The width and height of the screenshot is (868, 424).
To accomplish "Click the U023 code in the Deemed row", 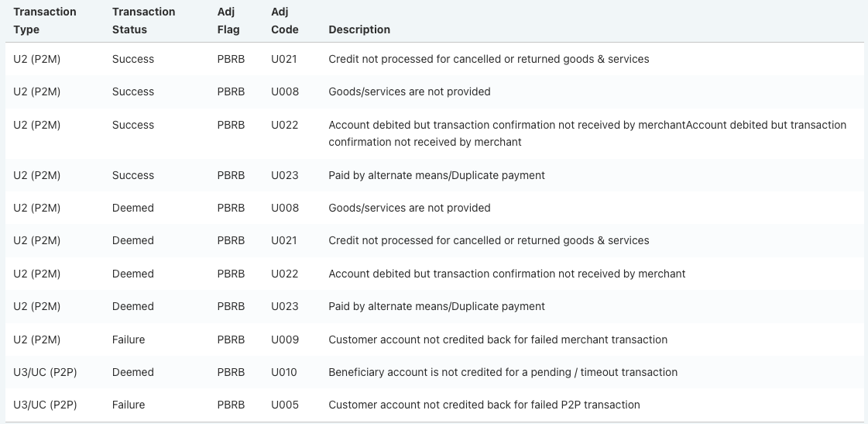I will pyautogui.click(x=283, y=306).
